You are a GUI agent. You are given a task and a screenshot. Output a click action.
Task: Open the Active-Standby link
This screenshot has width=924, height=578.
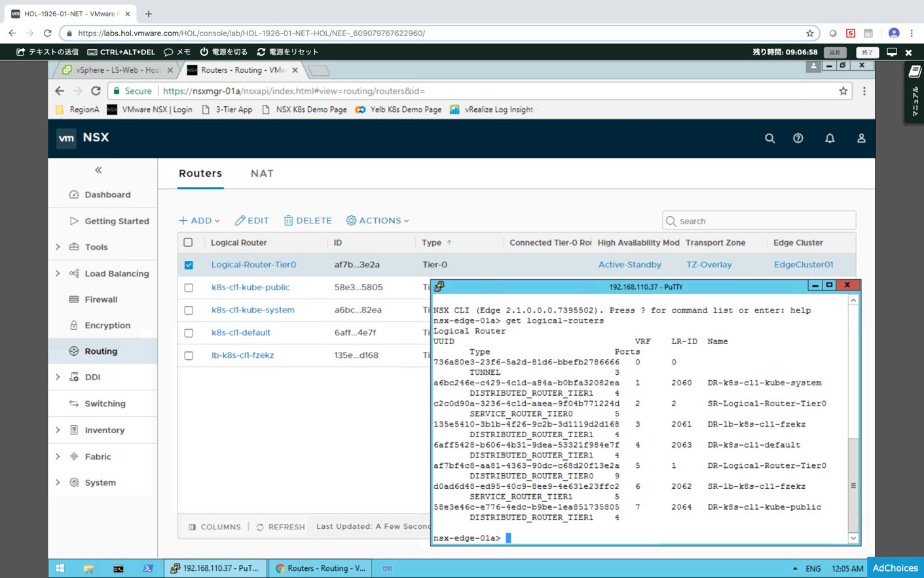click(x=630, y=265)
